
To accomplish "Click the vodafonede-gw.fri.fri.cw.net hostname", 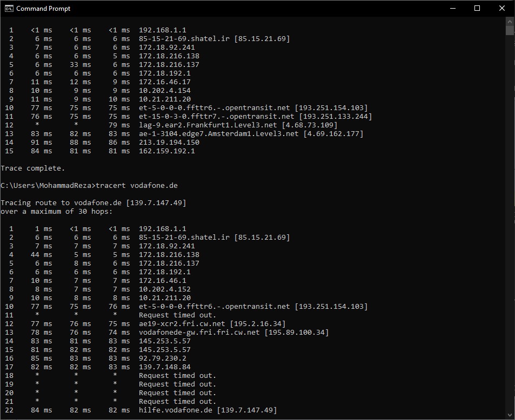I will [199, 333].
